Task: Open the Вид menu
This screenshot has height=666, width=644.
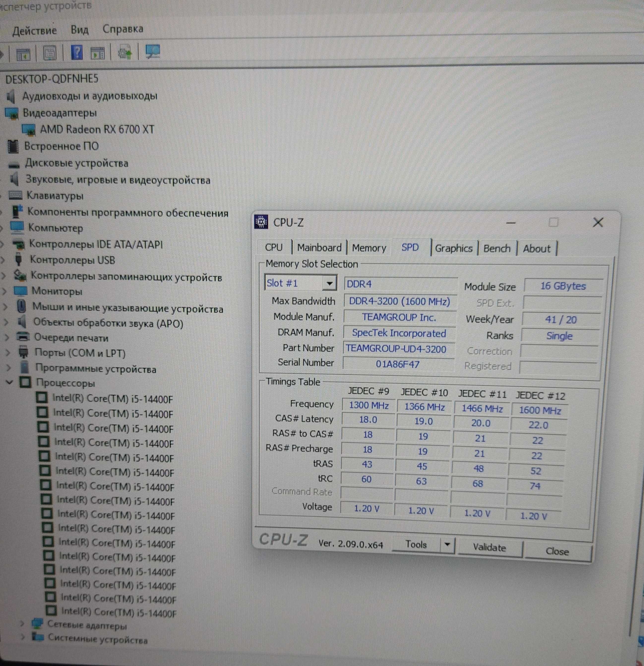Action: 80,30
